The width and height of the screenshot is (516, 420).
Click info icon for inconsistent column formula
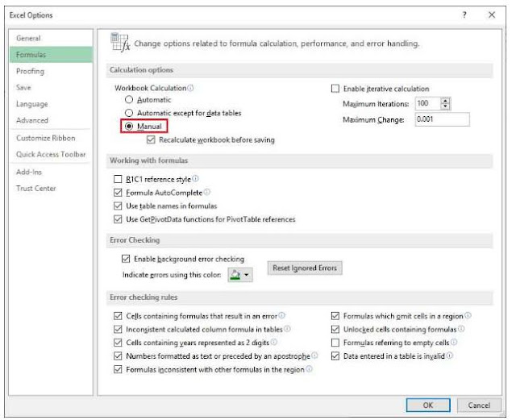point(287,328)
